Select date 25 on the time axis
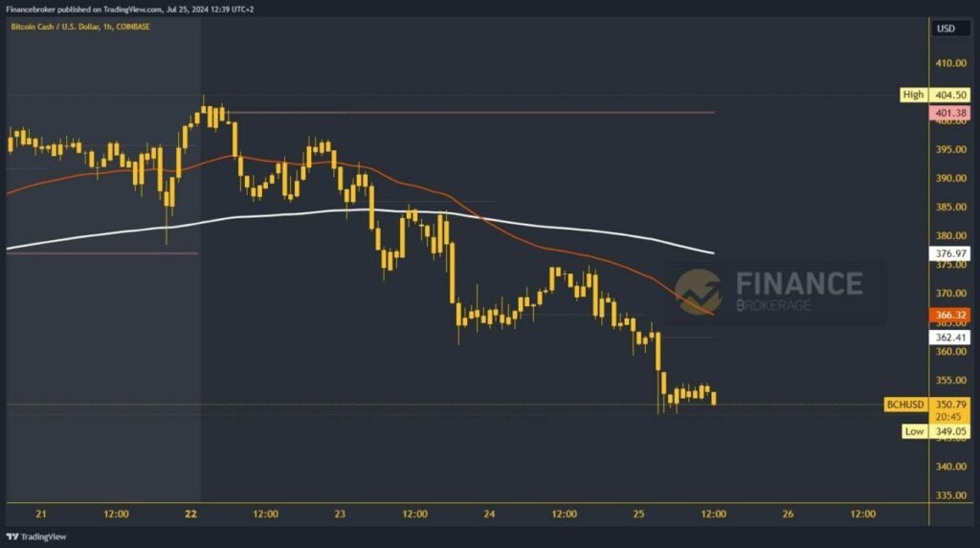Image resolution: width=980 pixels, height=548 pixels. [638, 514]
